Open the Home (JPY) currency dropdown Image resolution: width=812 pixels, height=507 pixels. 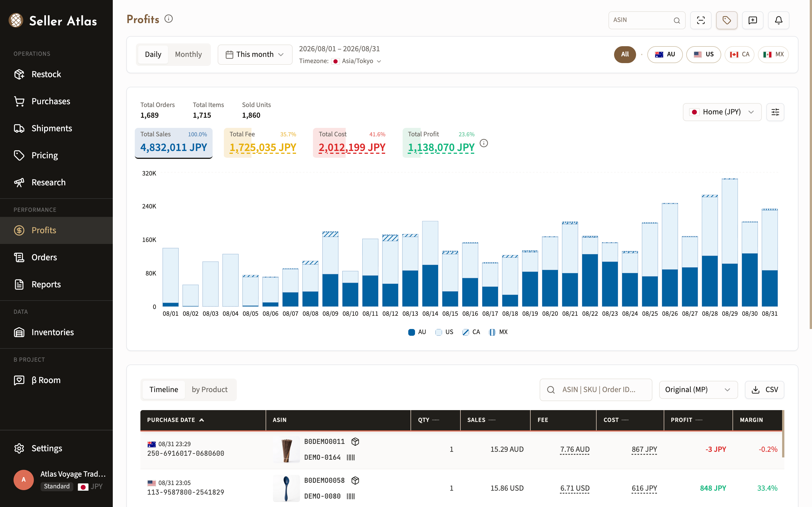pos(722,112)
